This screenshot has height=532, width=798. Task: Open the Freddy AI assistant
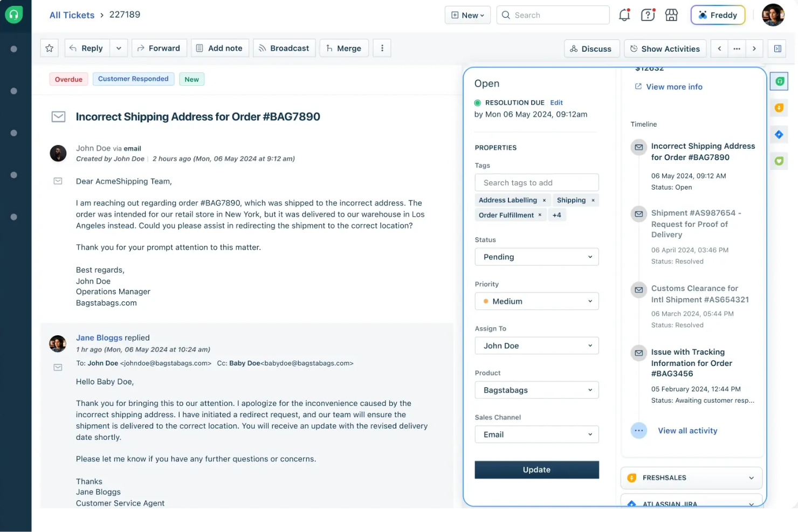coord(718,15)
